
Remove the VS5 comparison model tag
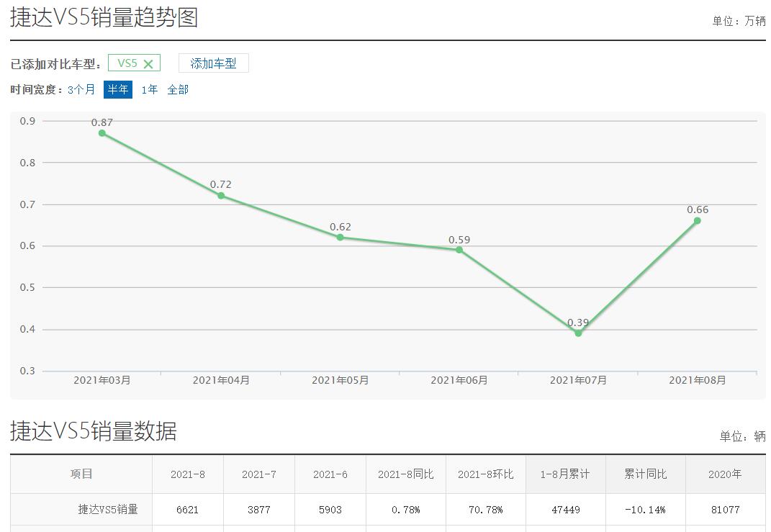tap(150, 63)
